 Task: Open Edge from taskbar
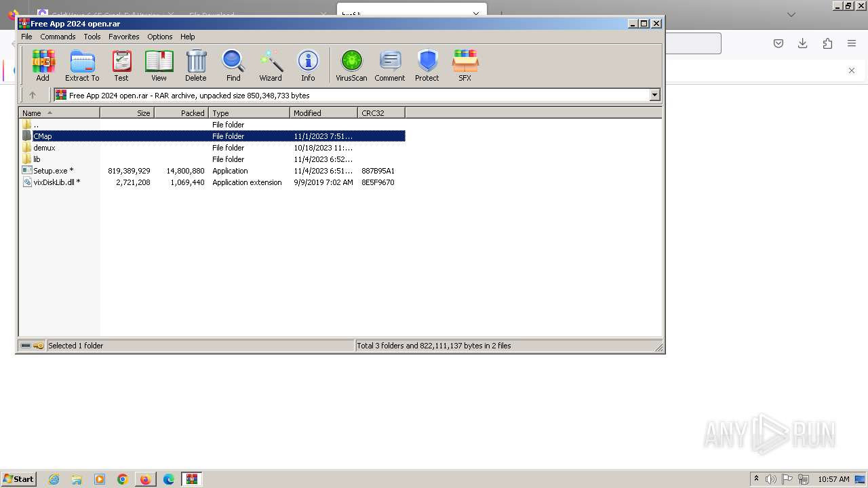pyautogui.click(x=169, y=479)
